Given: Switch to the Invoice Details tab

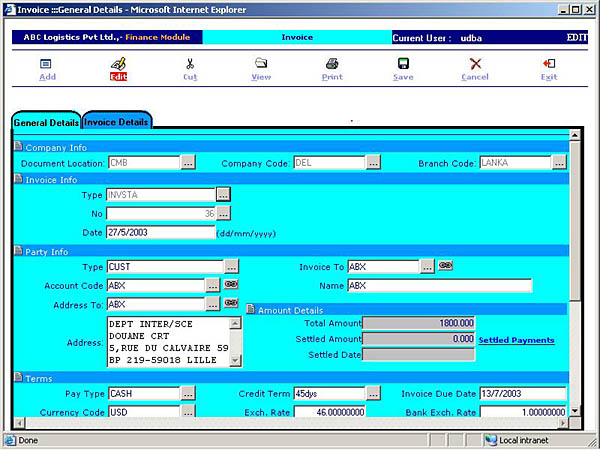Looking at the screenshot, I should [117, 122].
